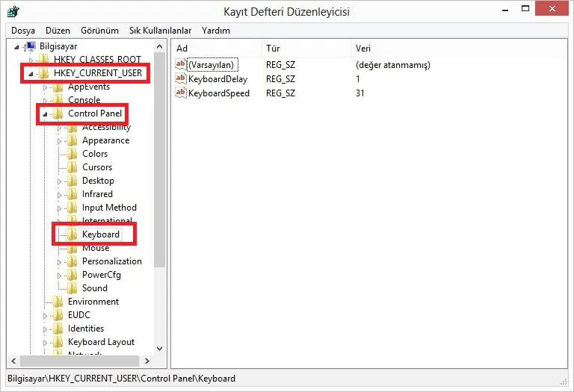Click the HKEY_CURRENT_USER folder icon
The width and height of the screenshot is (574, 392).
(44, 72)
